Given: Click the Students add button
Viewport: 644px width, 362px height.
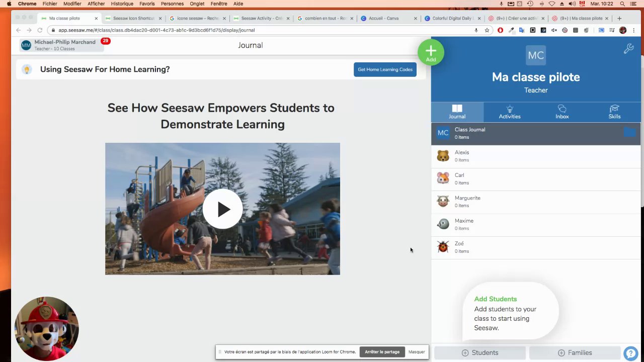Looking at the screenshot, I should pos(480,353).
